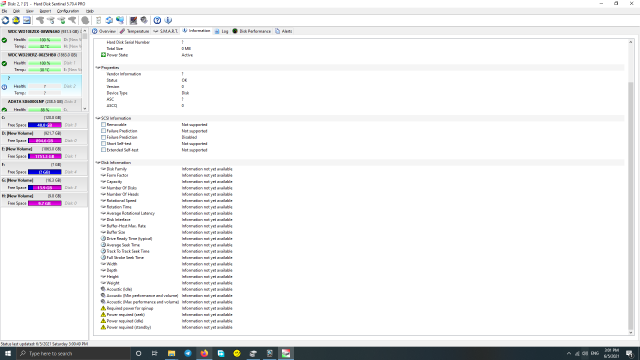Select the G: [New Volume] partition
The width and height of the screenshot is (640, 360).
44,184
